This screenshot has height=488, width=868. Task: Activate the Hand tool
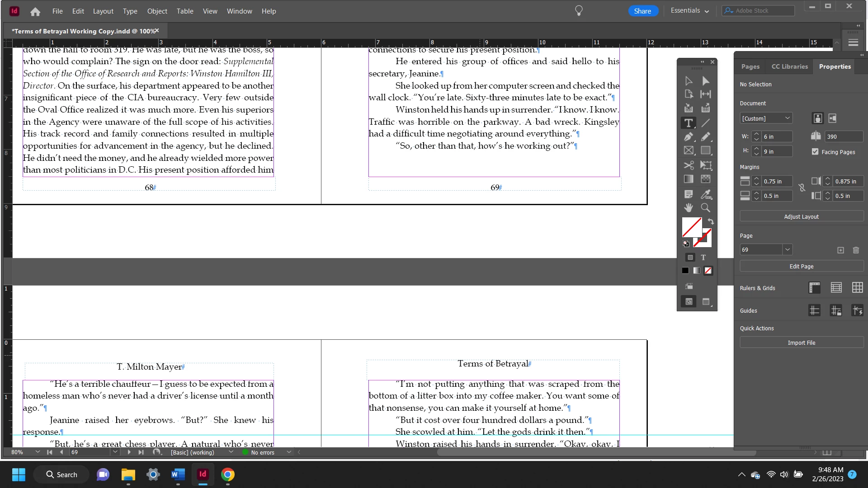pos(688,208)
